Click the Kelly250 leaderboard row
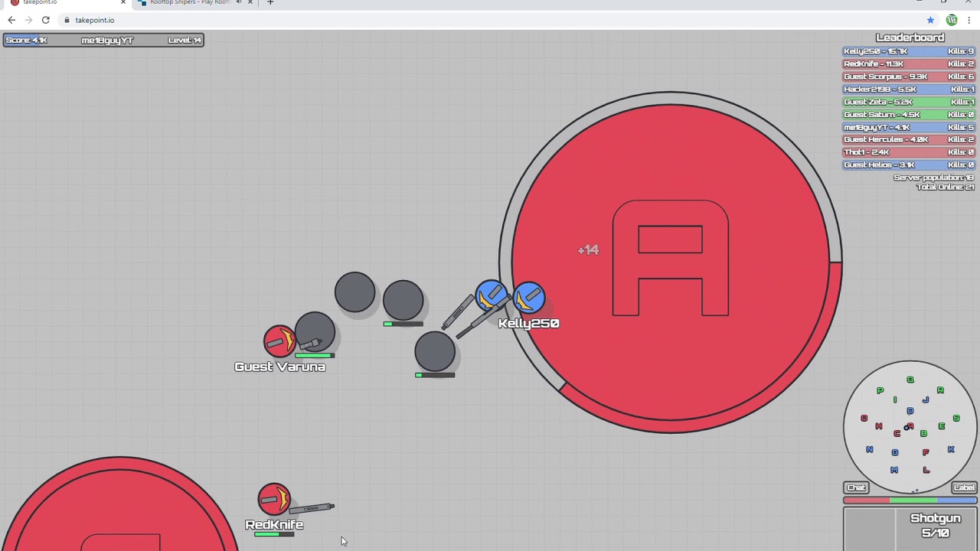This screenshot has width=980, height=551. pyautogui.click(x=910, y=51)
